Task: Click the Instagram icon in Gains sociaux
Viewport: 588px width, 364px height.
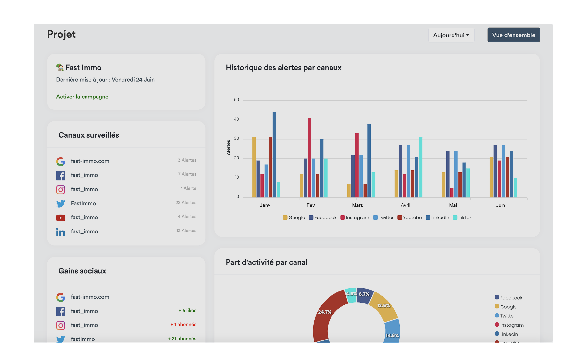Action: [x=61, y=325]
